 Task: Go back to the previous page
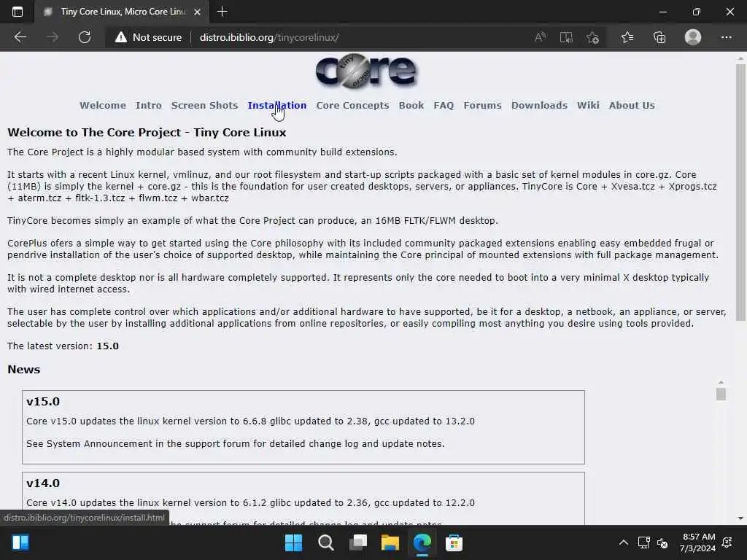20,37
